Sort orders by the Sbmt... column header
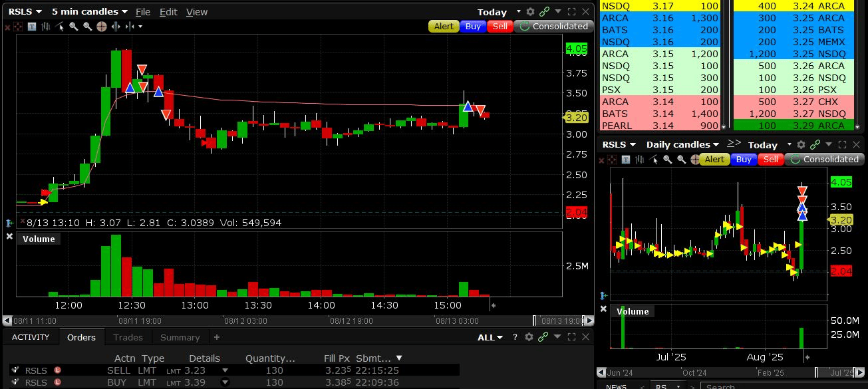868x389 pixels. (x=379, y=358)
